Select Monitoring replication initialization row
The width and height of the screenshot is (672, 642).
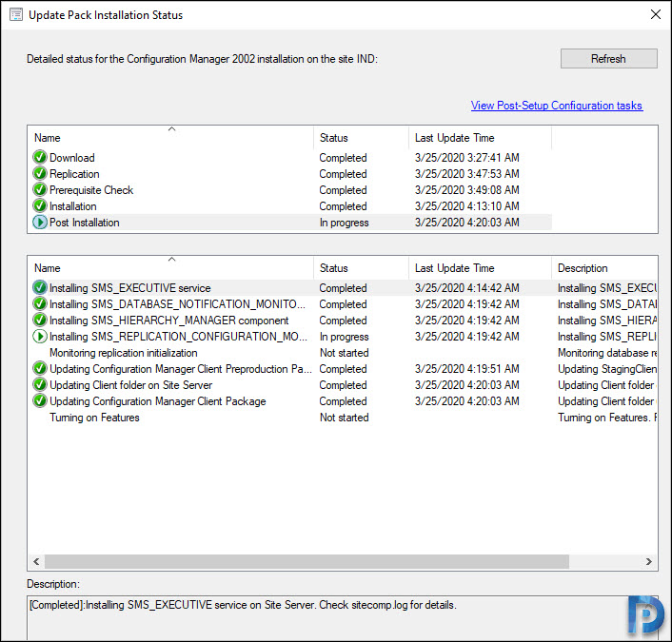[x=343, y=353]
